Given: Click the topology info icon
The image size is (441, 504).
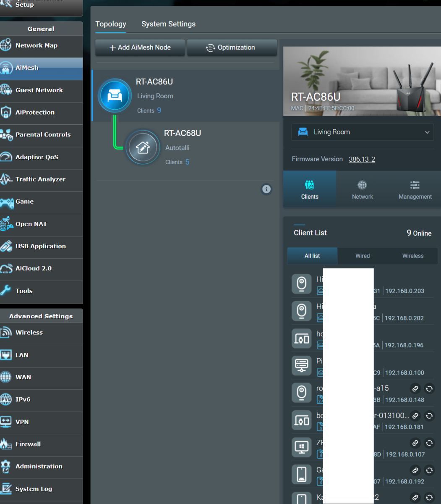Looking at the screenshot, I should pos(266,189).
